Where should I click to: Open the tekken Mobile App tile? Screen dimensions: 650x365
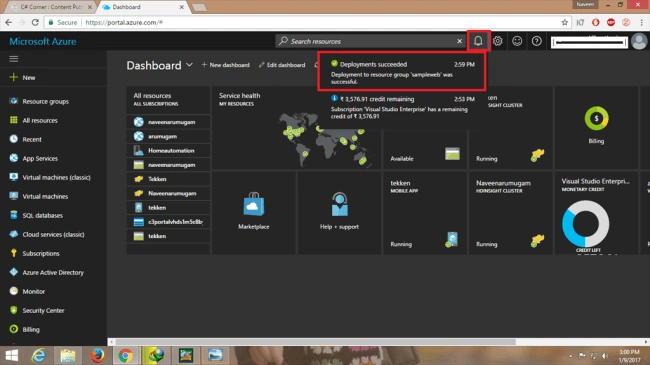point(424,212)
